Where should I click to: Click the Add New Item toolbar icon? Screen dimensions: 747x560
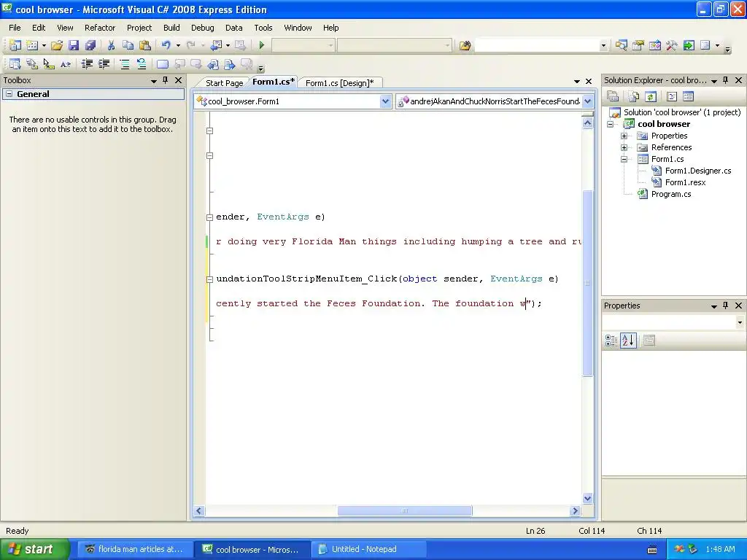(32, 45)
